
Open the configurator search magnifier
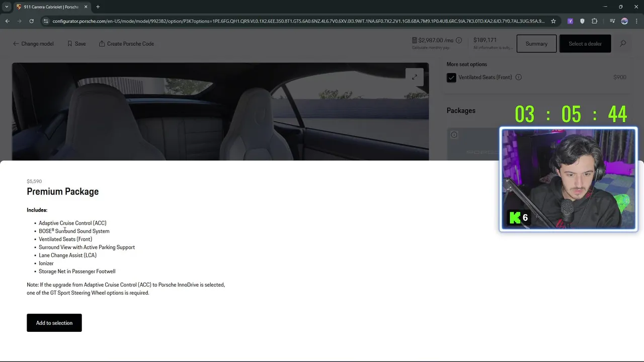tap(623, 44)
